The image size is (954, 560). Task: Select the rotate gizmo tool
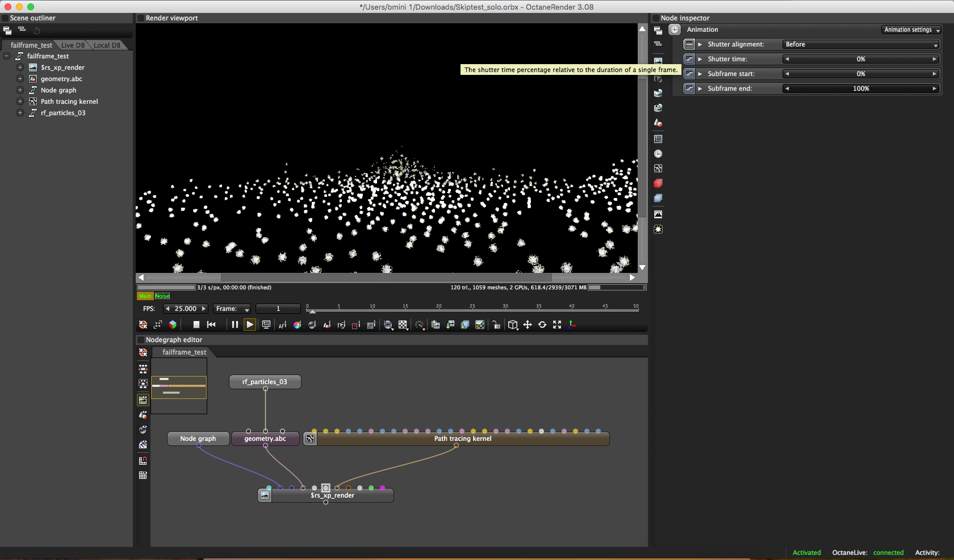[x=542, y=325]
